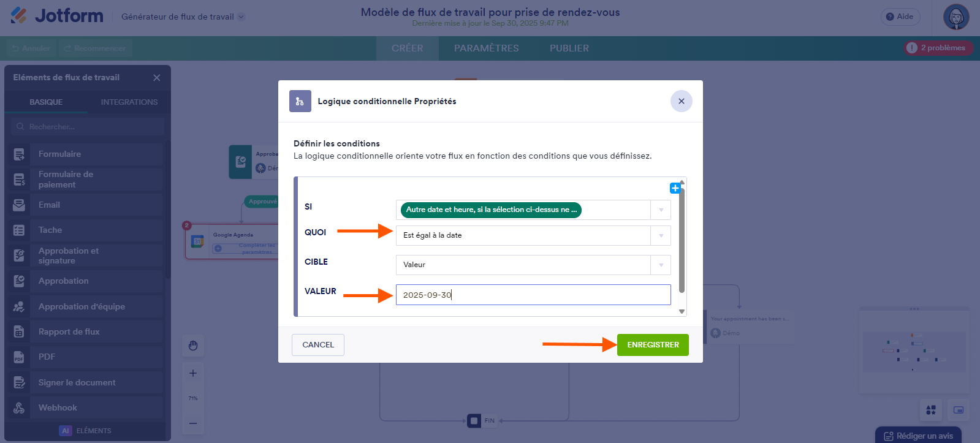Close the Eléments de flux panel

pyautogui.click(x=157, y=78)
